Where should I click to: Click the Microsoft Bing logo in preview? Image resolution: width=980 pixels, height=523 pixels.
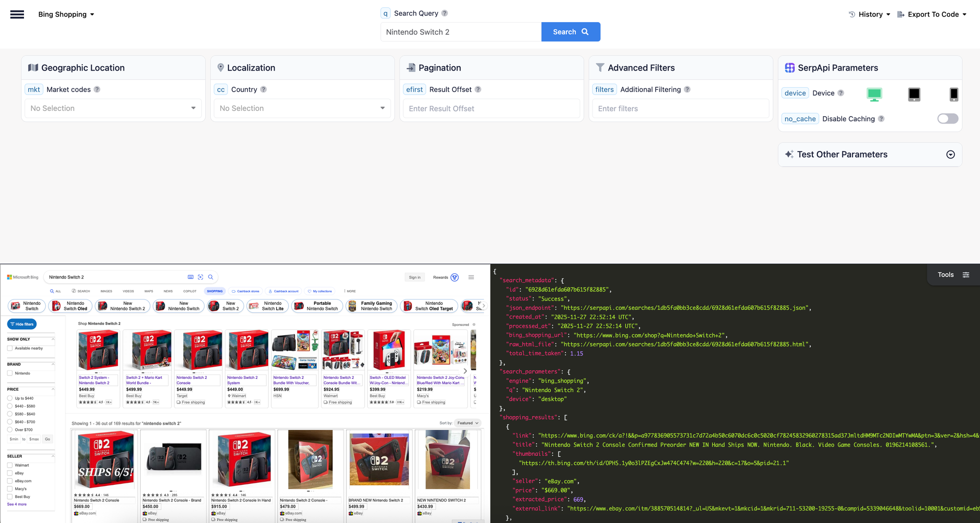pyautogui.click(x=23, y=277)
